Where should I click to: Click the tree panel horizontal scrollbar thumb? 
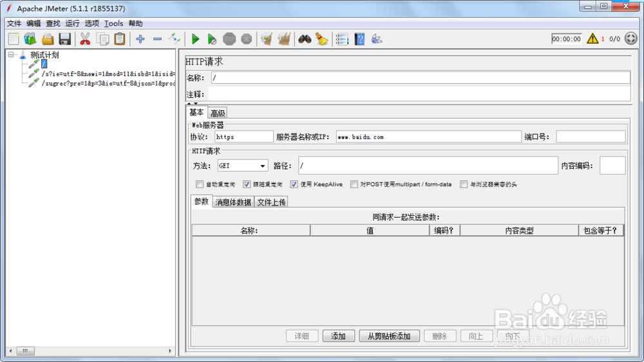[26, 351]
